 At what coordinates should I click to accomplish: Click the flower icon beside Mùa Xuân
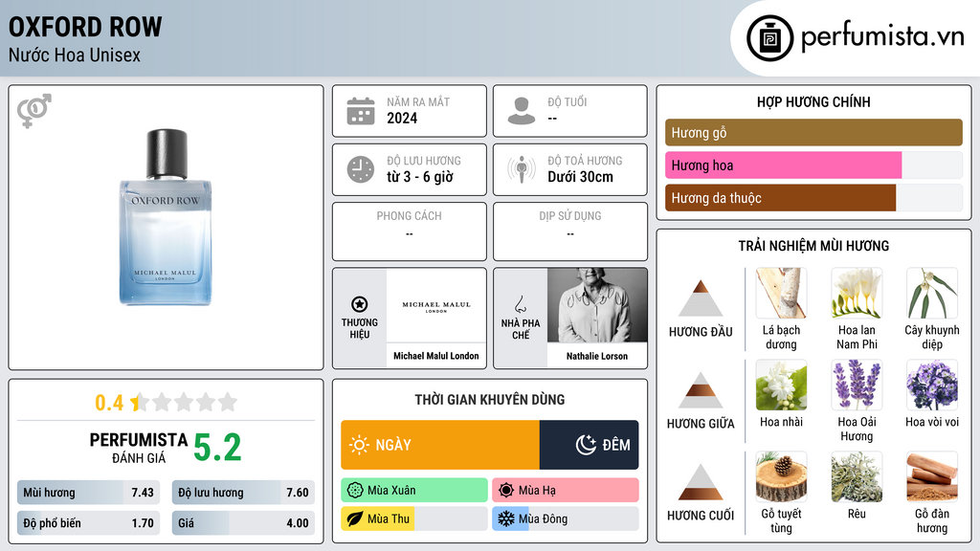pyautogui.click(x=355, y=491)
